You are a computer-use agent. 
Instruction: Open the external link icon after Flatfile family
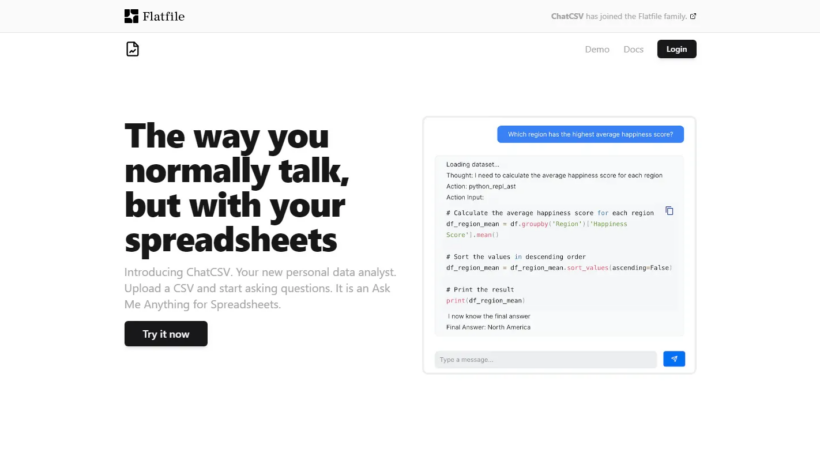click(693, 16)
